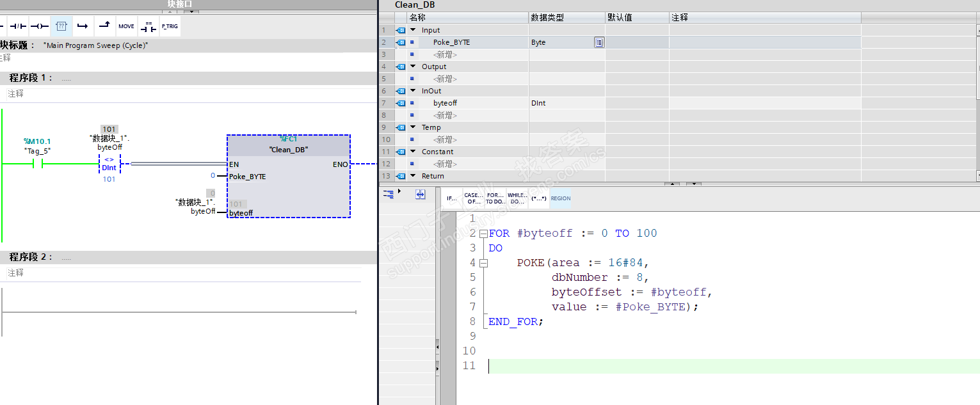Click the byteoff InOut pin label

(x=241, y=213)
